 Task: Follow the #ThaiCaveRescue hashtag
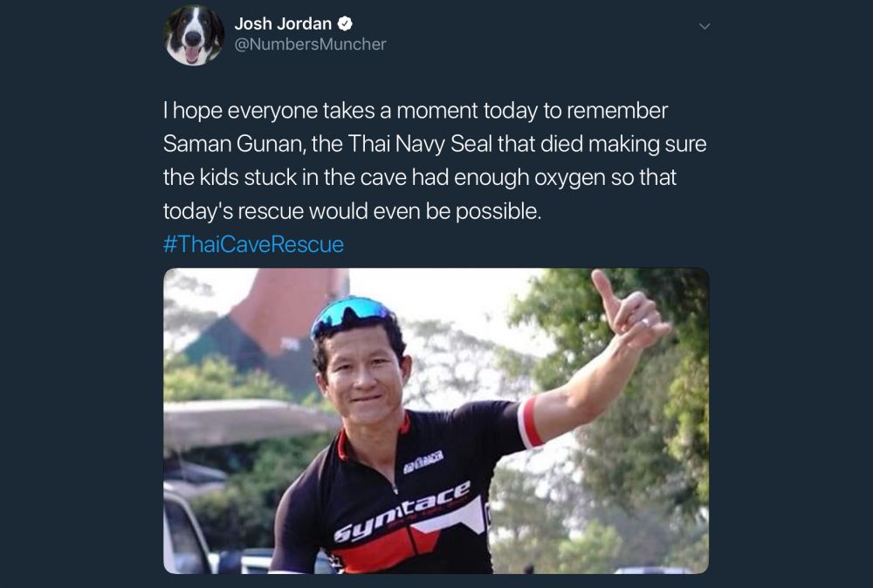coord(253,244)
